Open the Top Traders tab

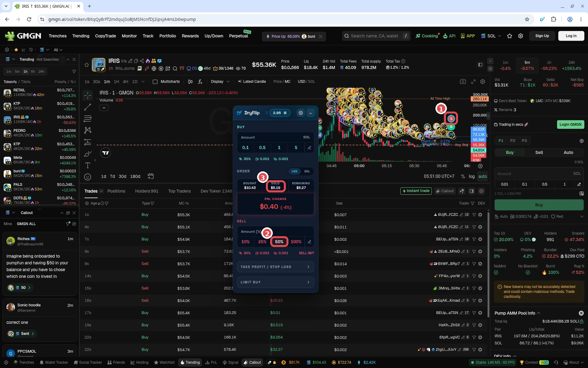click(x=179, y=191)
